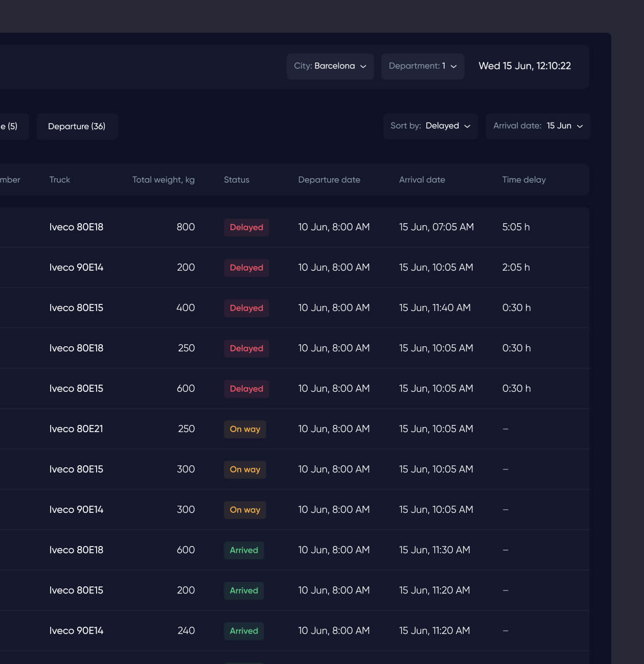Open the Department: 1 dropdown
This screenshot has width=644, height=664.
pos(422,66)
